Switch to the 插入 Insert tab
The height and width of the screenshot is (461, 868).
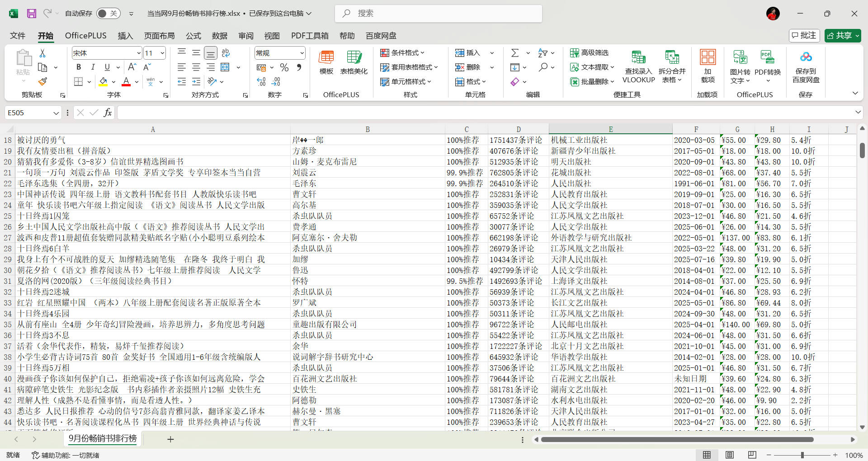(x=125, y=36)
